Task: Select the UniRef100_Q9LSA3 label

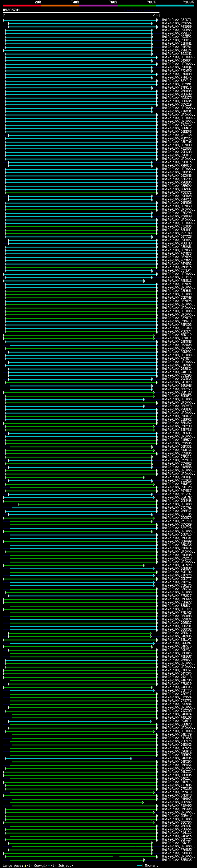Action: 177,152
